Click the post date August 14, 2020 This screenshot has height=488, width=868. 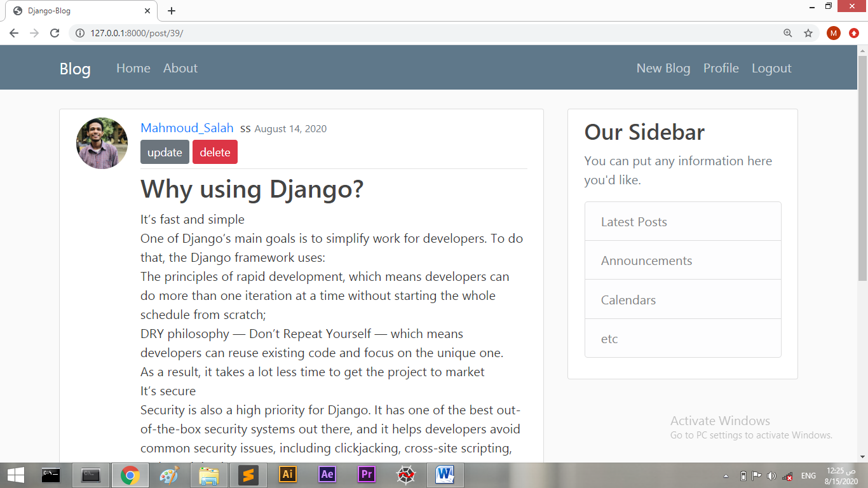click(290, 129)
